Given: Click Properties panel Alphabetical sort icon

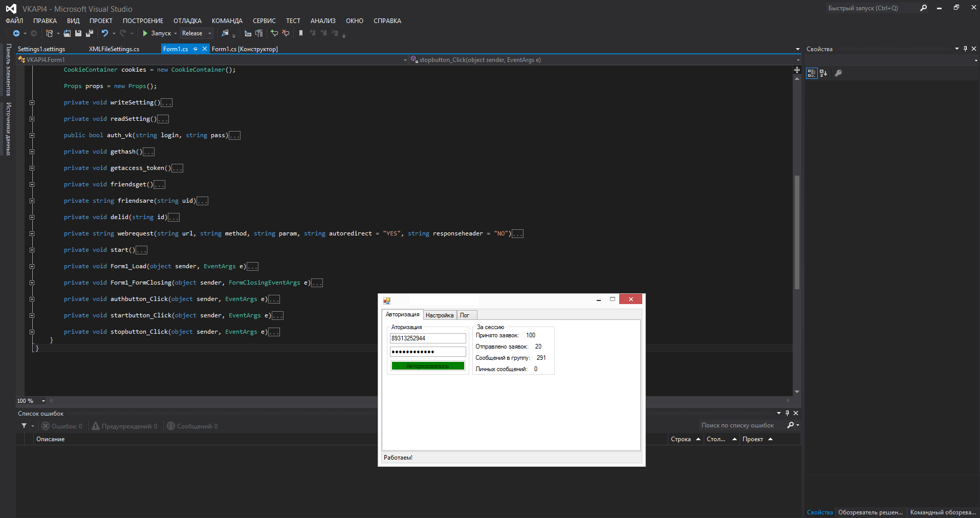Looking at the screenshot, I should [823, 73].
